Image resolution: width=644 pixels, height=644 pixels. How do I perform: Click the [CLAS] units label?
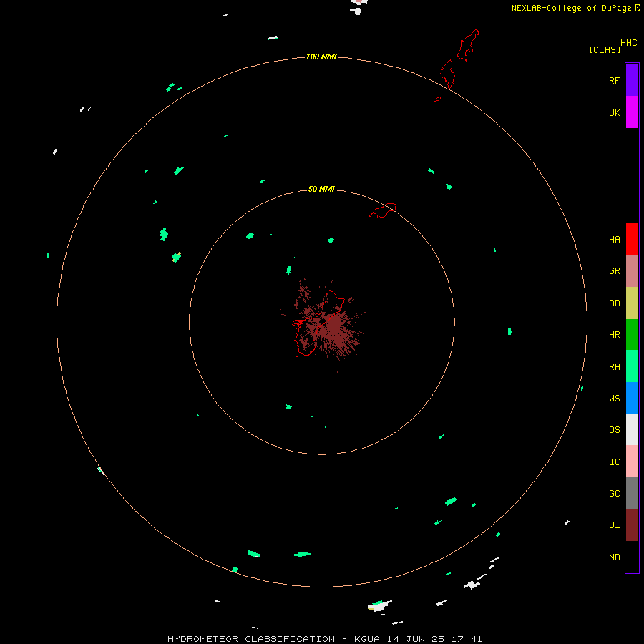pos(605,49)
